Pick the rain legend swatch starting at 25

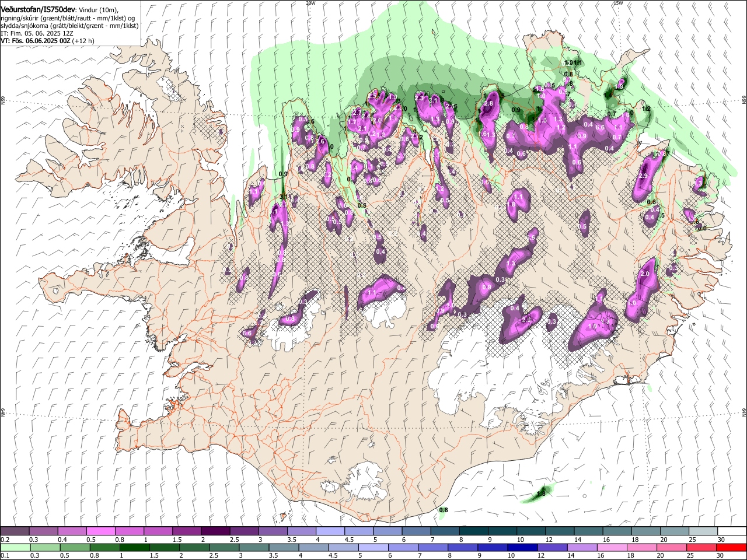tap(702, 547)
